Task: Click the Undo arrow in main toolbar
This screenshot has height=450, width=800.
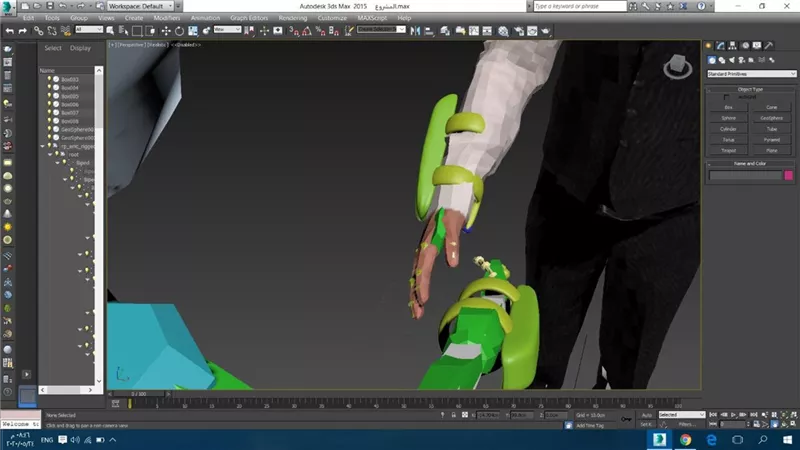Action: (x=9, y=31)
